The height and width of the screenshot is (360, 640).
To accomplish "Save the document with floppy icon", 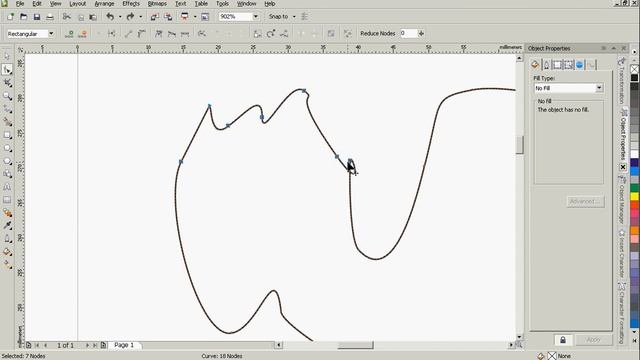I will 37,17.
